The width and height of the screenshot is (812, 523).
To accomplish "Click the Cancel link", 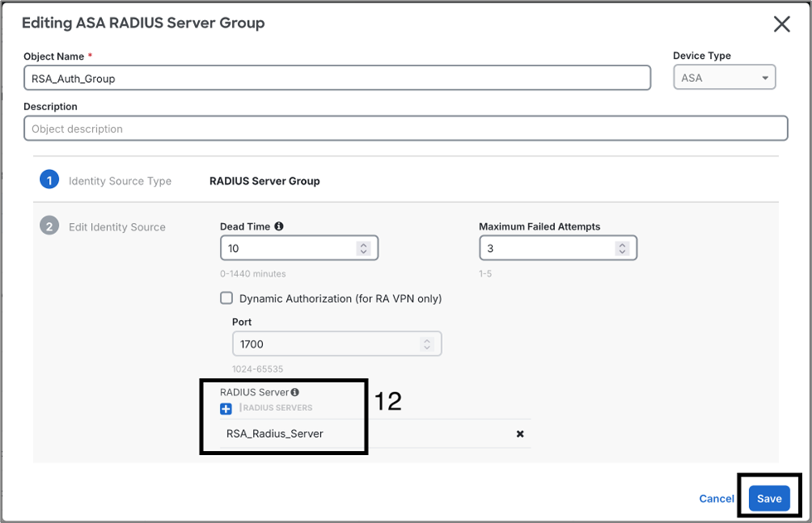I will [x=716, y=498].
